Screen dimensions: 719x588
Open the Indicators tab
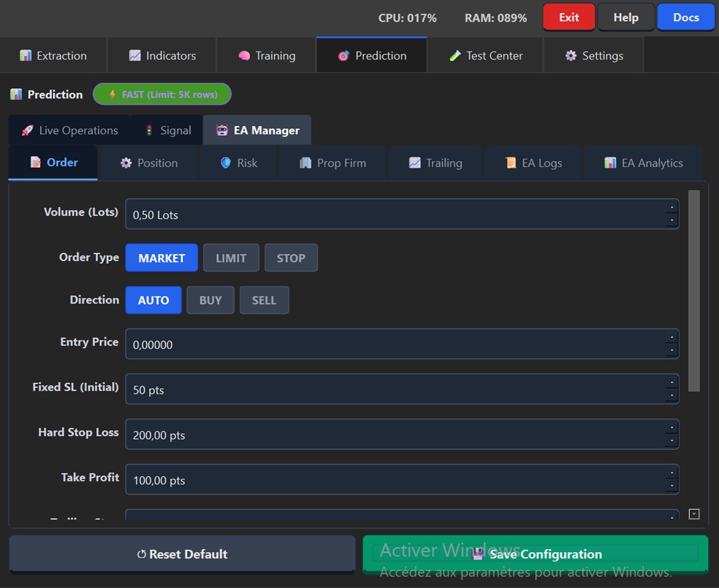tap(162, 56)
